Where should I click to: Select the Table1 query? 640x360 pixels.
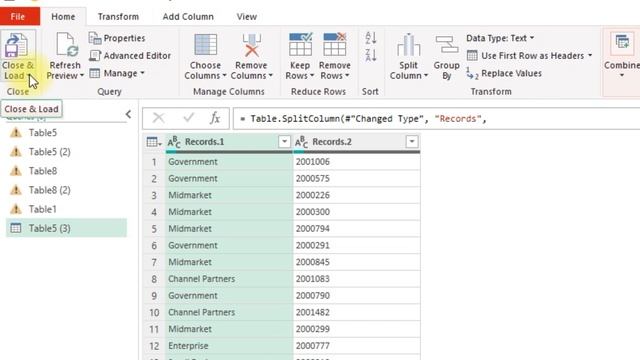(66, 209)
